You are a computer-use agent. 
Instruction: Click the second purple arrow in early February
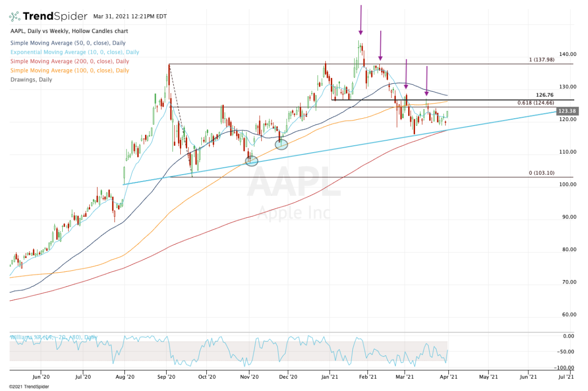[x=380, y=45]
